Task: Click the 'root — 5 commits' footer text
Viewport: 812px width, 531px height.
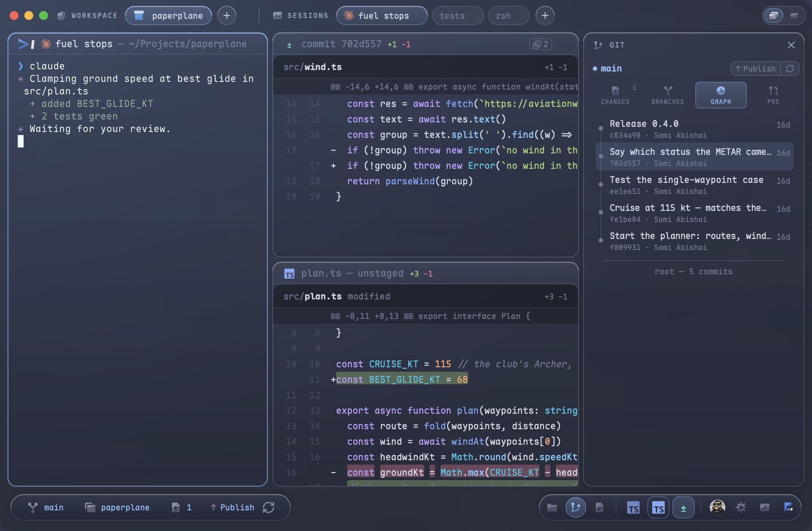Action: tap(693, 271)
